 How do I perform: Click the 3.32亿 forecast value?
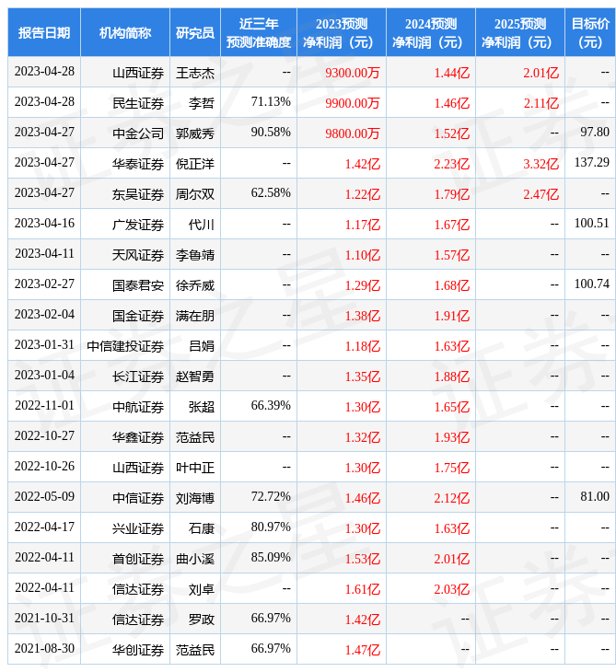coord(541,164)
